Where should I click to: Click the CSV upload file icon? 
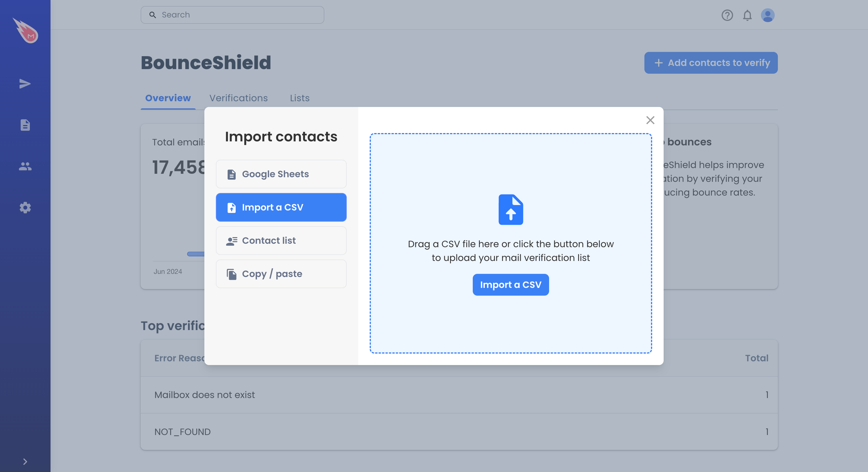coord(510,209)
